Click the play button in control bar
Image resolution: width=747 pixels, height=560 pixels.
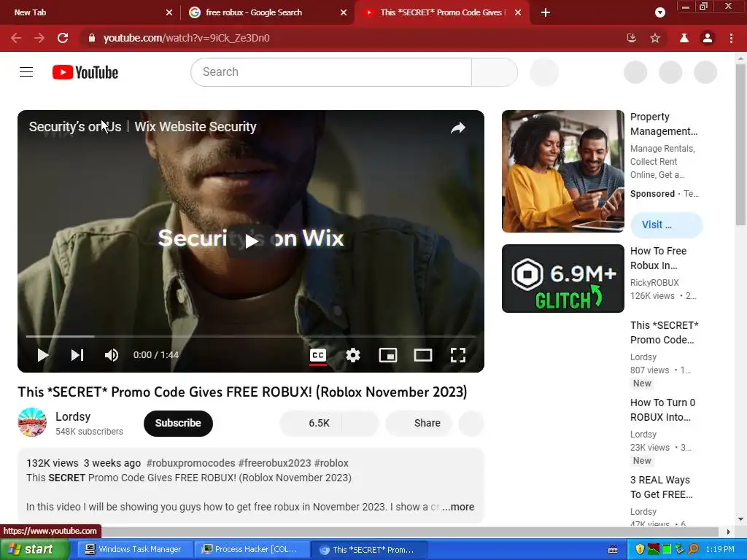[x=43, y=355]
